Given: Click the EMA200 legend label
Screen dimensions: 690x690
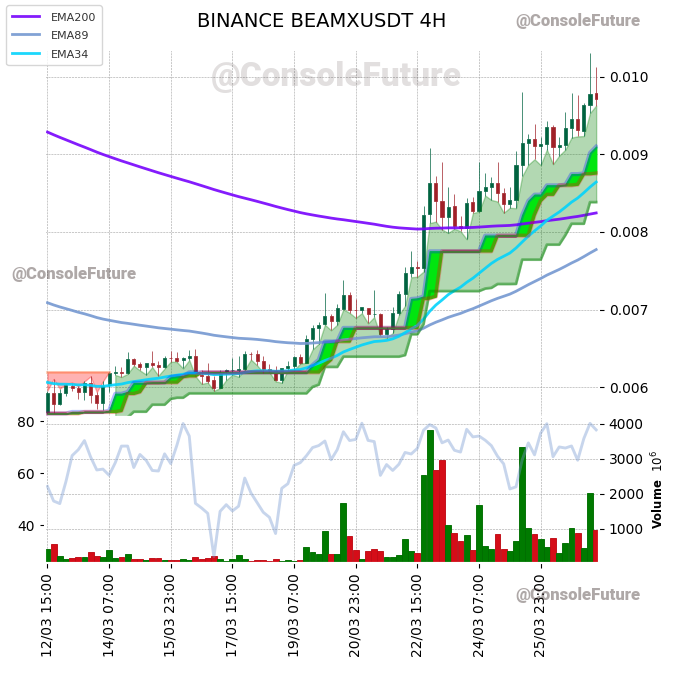Looking at the screenshot, I should coord(73,17).
